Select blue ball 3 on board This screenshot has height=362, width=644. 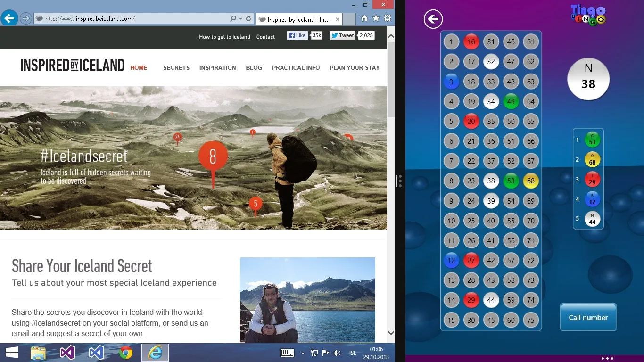[451, 82]
